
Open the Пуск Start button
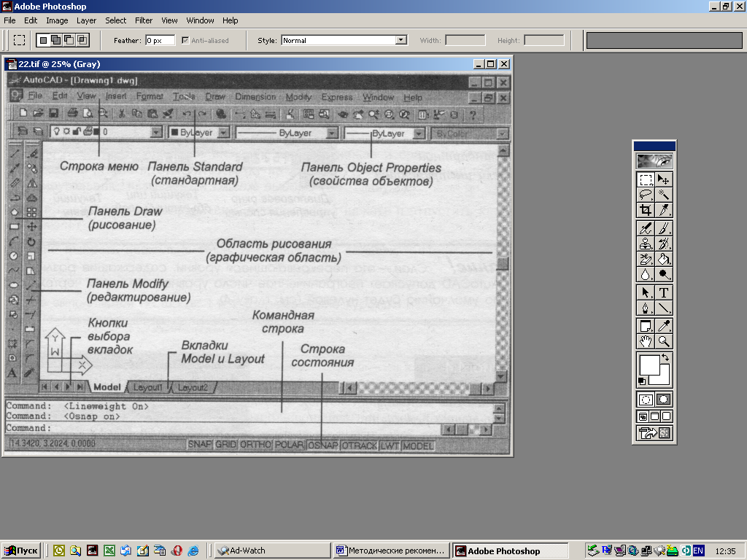tap(21, 551)
